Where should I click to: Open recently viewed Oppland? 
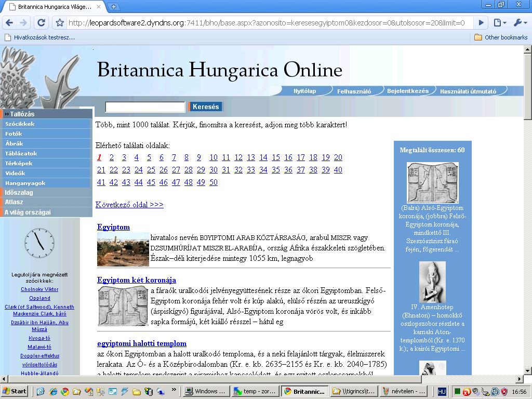pos(39,298)
